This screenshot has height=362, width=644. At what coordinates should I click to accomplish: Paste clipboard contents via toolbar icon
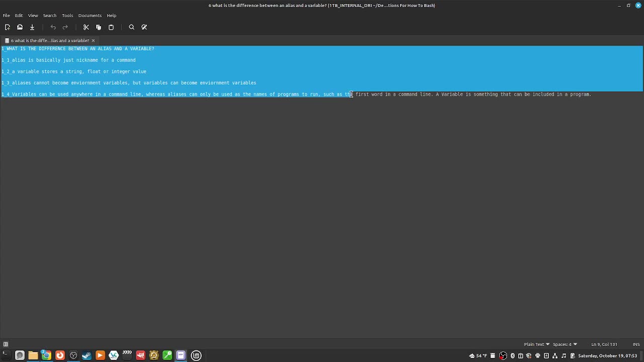111,27
